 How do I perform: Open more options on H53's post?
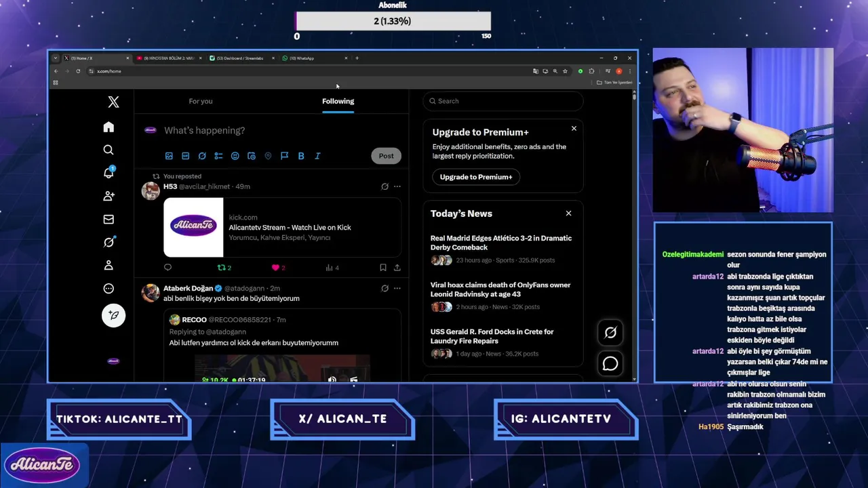397,186
